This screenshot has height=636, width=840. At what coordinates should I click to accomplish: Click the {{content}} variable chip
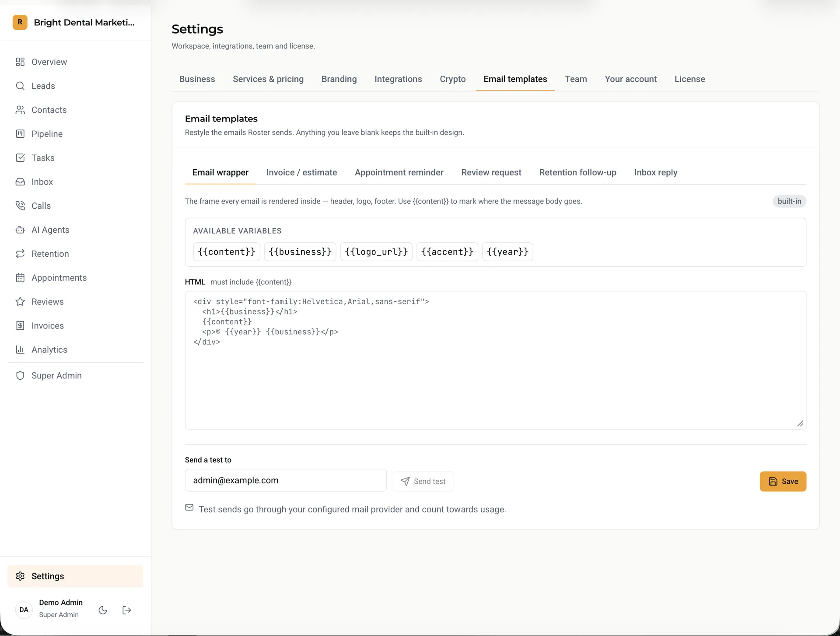(x=227, y=252)
